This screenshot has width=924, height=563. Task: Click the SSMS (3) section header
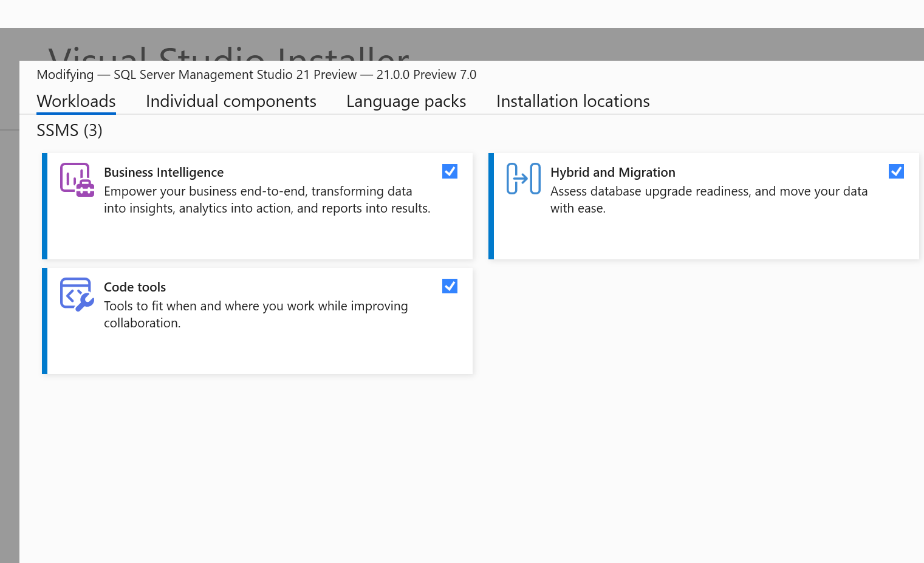pyautogui.click(x=69, y=130)
